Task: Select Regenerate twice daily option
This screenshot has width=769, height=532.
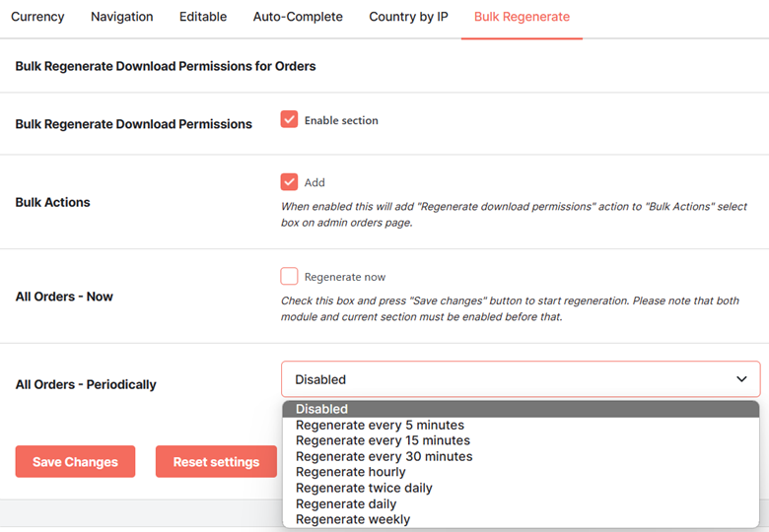Action: point(521,488)
